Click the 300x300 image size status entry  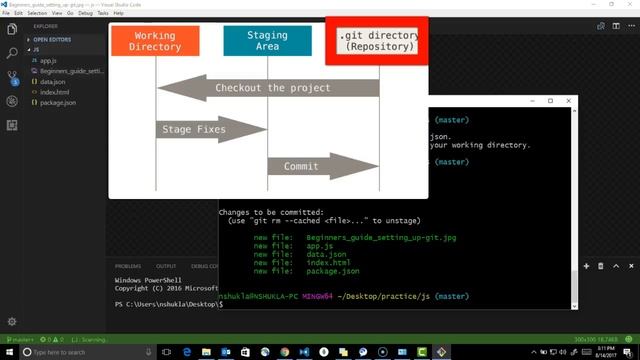click(596, 339)
